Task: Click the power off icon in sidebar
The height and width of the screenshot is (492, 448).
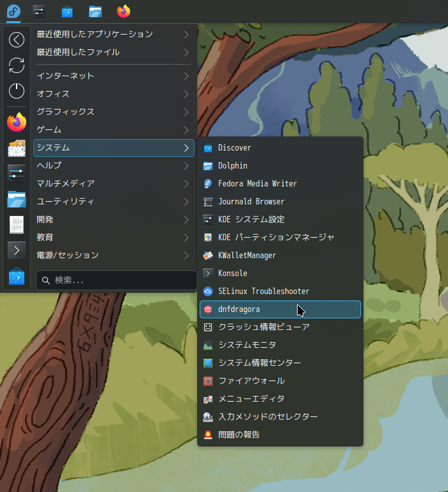Action: [16, 91]
